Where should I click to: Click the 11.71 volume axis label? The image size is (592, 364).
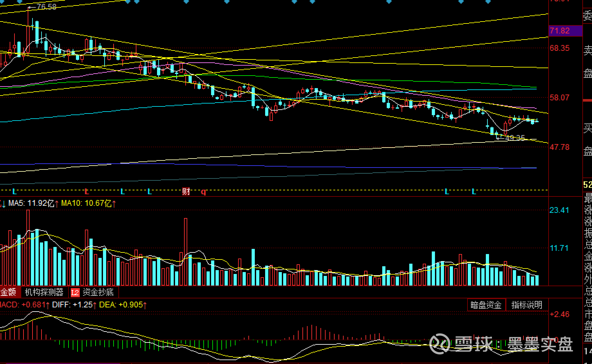(559, 248)
